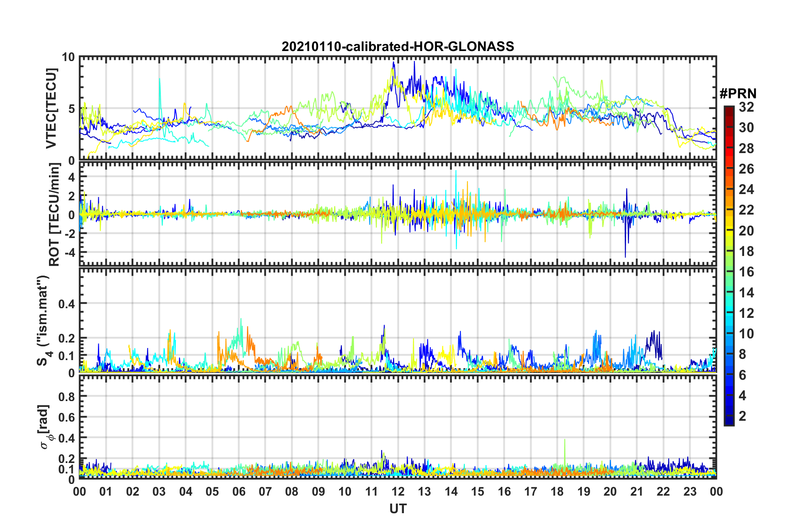Image resolution: width=796 pixels, height=532 pixels.
Task: Click x-axis tick label 13
Action: (424, 492)
